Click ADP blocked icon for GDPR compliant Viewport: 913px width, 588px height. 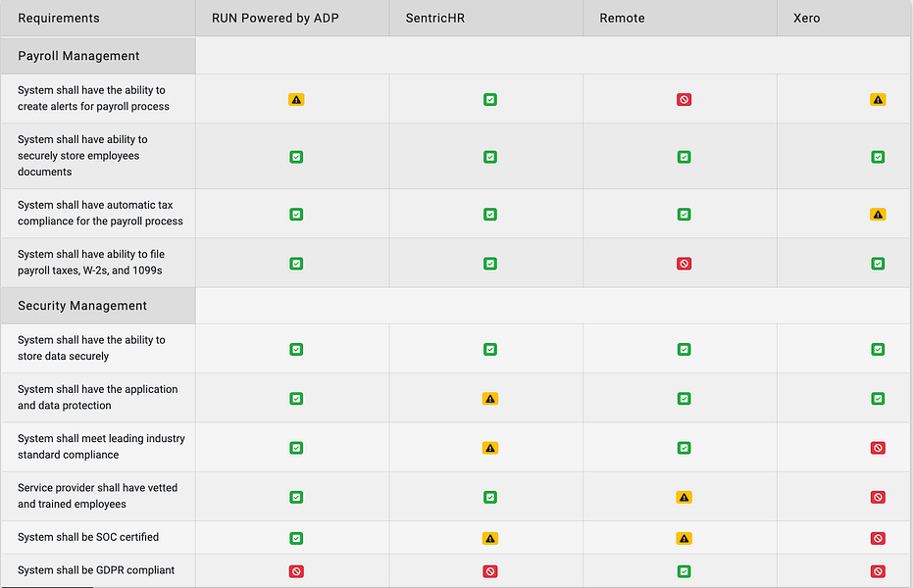[x=296, y=571]
